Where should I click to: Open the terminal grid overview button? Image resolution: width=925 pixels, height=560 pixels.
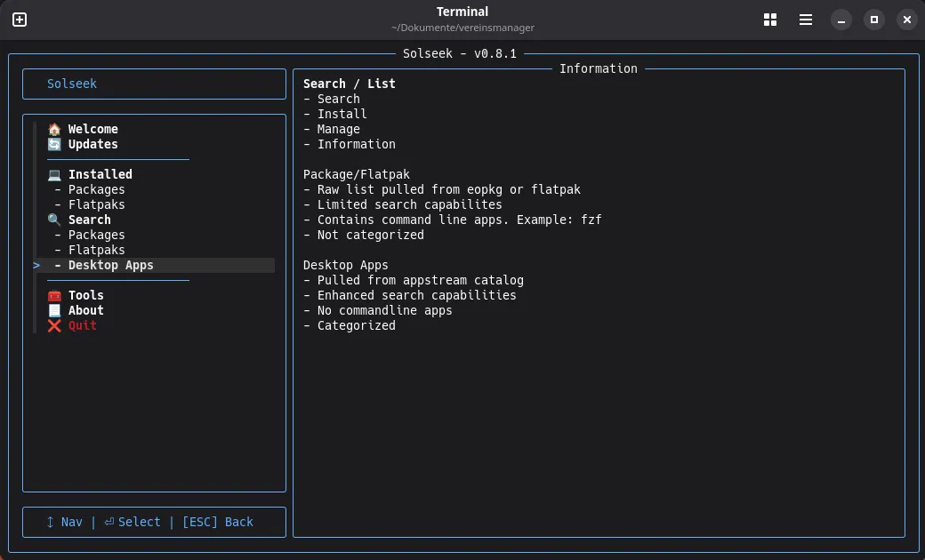(x=770, y=20)
